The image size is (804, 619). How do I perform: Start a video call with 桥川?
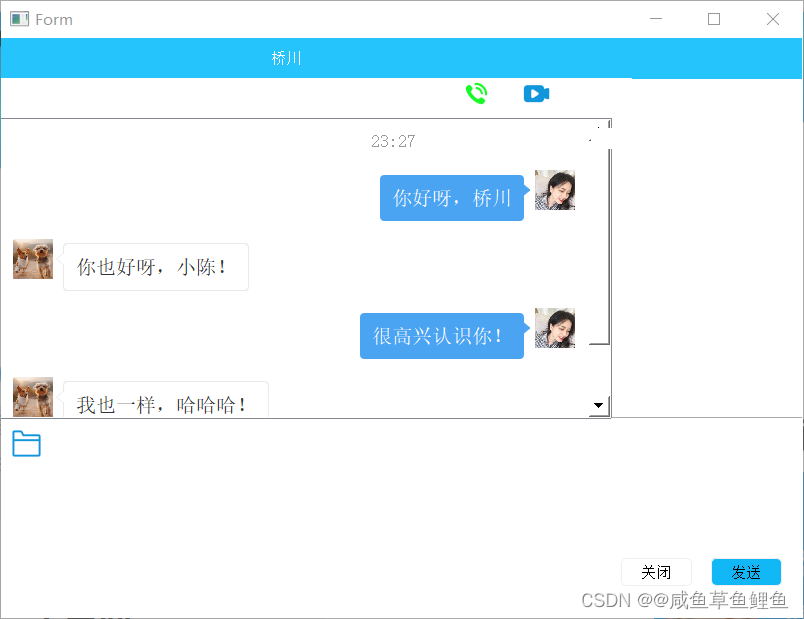tap(536, 93)
